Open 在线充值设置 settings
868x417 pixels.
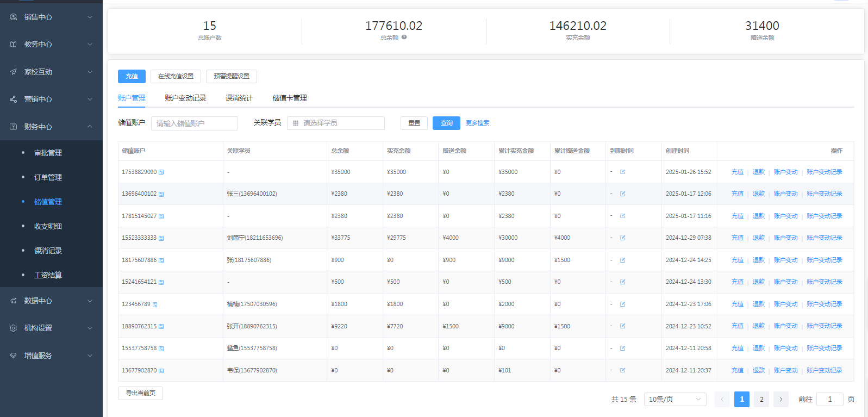click(x=176, y=76)
